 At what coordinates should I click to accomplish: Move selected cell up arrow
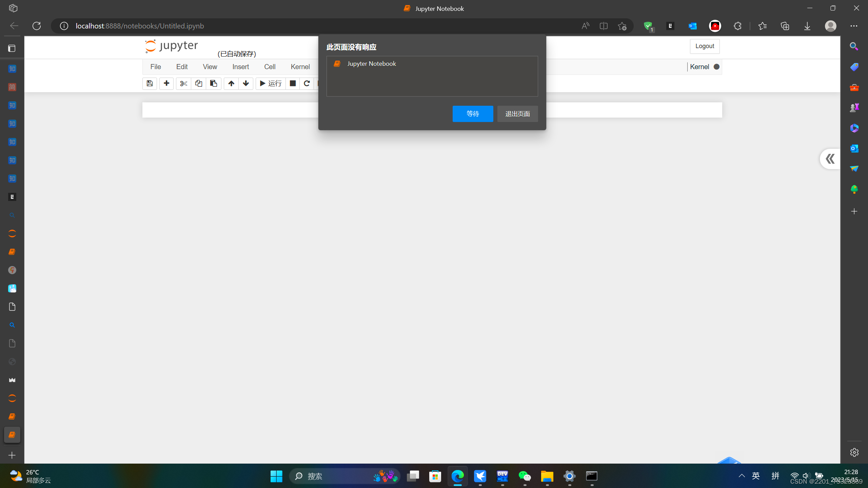pyautogui.click(x=231, y=83)
